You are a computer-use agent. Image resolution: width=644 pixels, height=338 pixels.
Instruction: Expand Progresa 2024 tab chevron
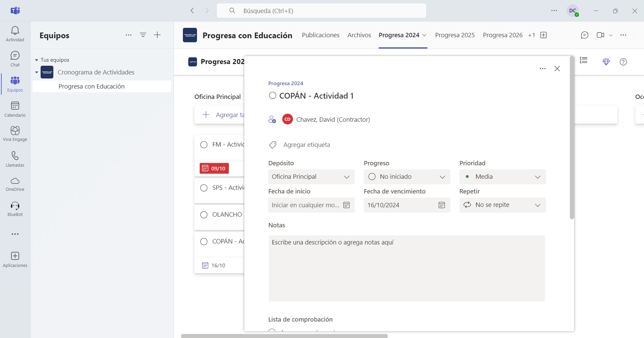425,35
